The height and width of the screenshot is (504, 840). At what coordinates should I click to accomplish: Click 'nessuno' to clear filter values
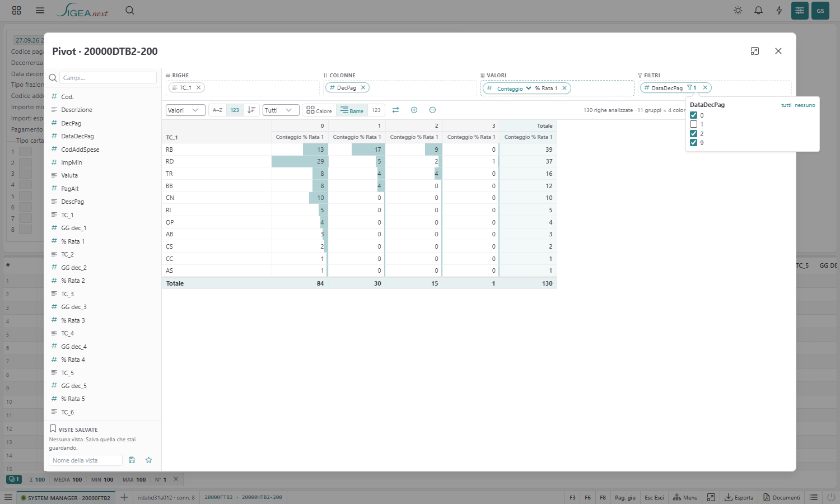(x=805, y=105)
